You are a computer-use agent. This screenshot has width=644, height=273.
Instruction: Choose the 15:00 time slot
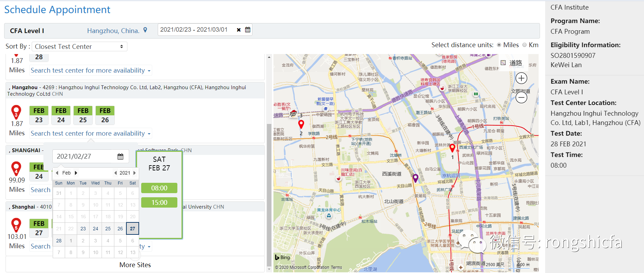(x=159, y=202)
